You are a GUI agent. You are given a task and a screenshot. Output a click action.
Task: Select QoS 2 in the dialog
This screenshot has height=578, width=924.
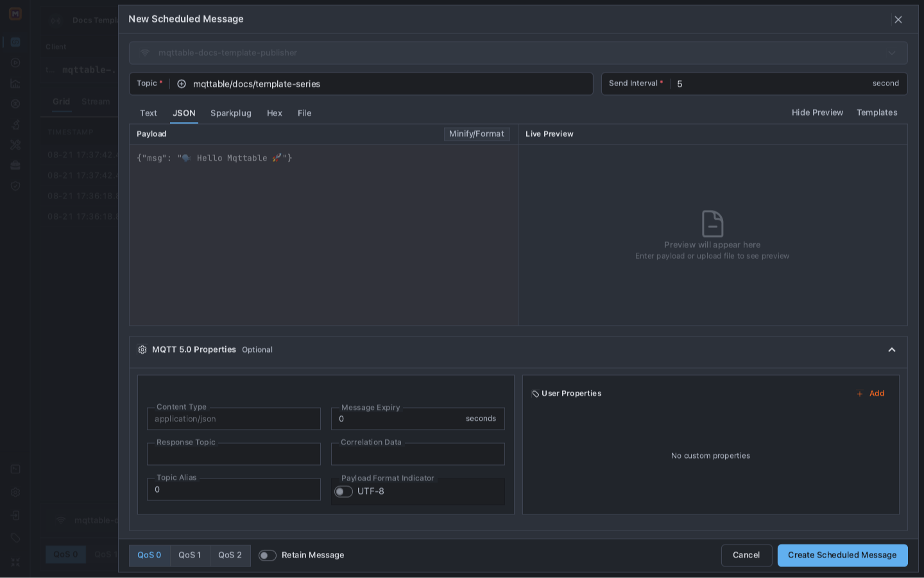230,556
